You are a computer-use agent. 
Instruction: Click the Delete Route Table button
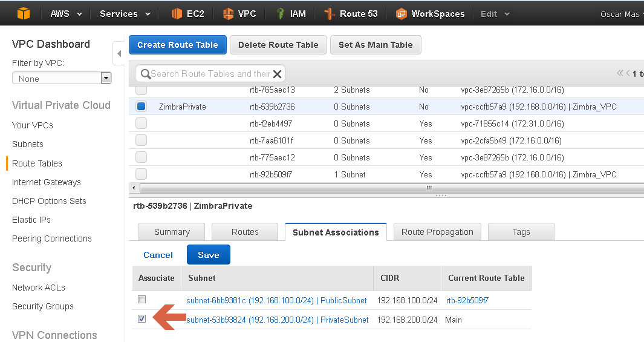278,45
